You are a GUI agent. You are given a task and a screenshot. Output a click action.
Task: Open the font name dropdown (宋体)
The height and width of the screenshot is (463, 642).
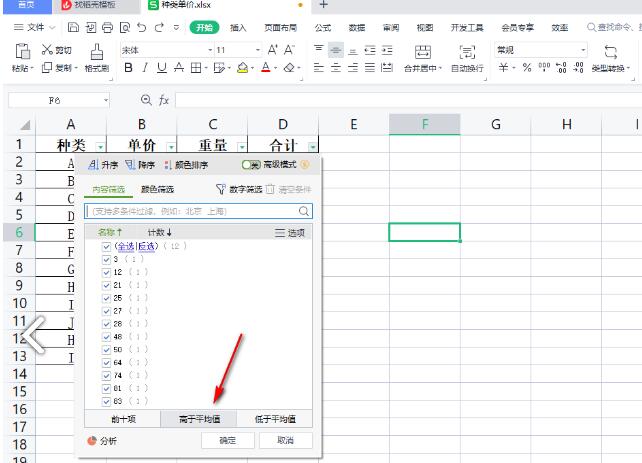tap(210, 50)
